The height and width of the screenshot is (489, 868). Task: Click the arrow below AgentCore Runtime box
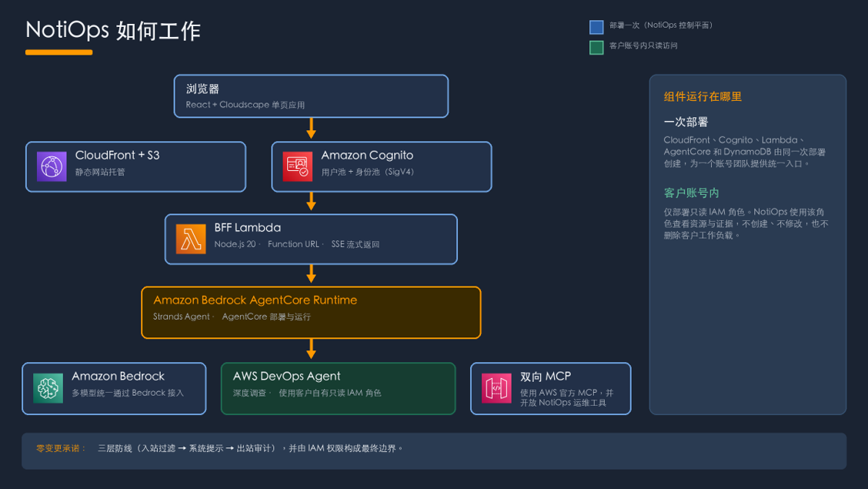[311, 349]
